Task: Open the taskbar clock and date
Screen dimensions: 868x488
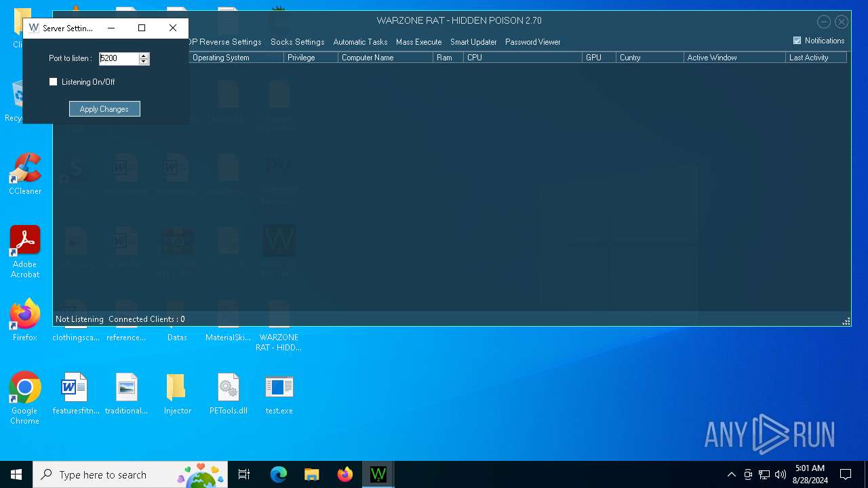Action: tap(810, 474)
